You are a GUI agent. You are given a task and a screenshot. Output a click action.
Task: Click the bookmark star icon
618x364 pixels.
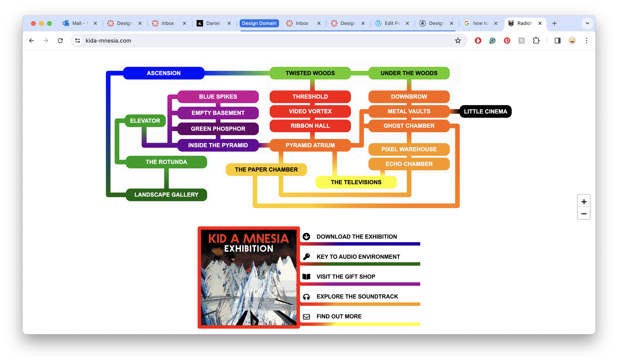[x=458, y=41]
